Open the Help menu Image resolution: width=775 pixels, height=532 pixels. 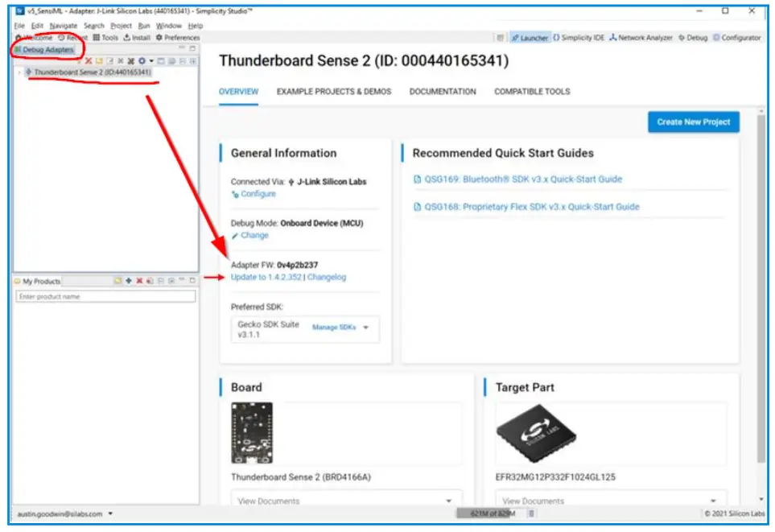click(196, 26)
